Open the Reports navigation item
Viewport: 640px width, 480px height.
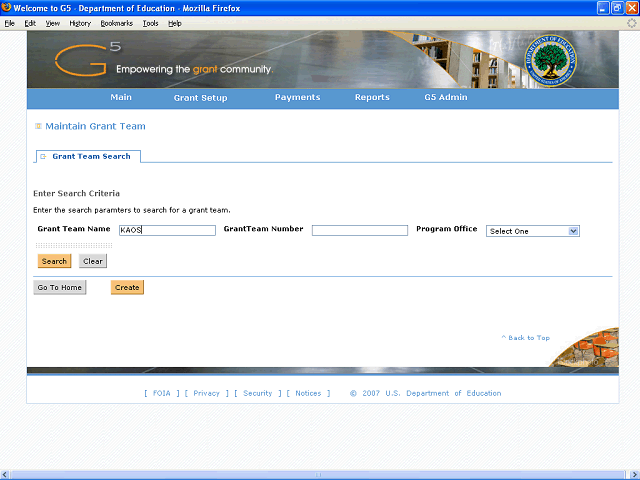pyautogui.click(x=372, y=98)
